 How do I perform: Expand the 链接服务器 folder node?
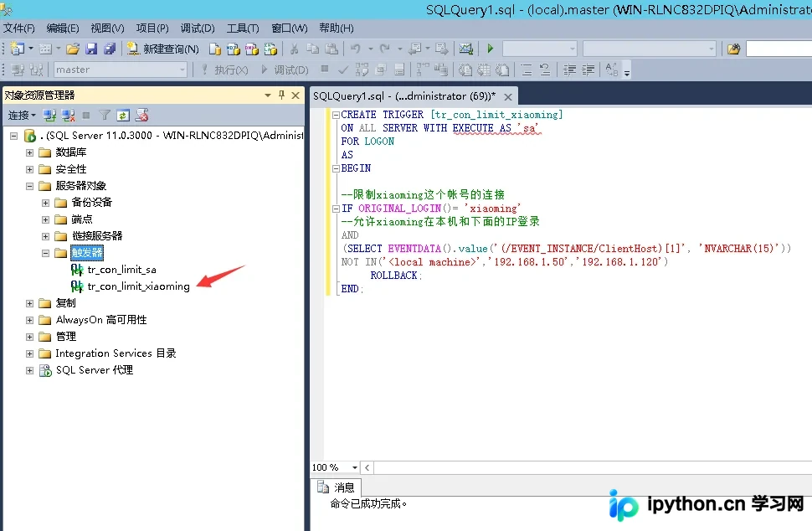(x=45, y=236)
